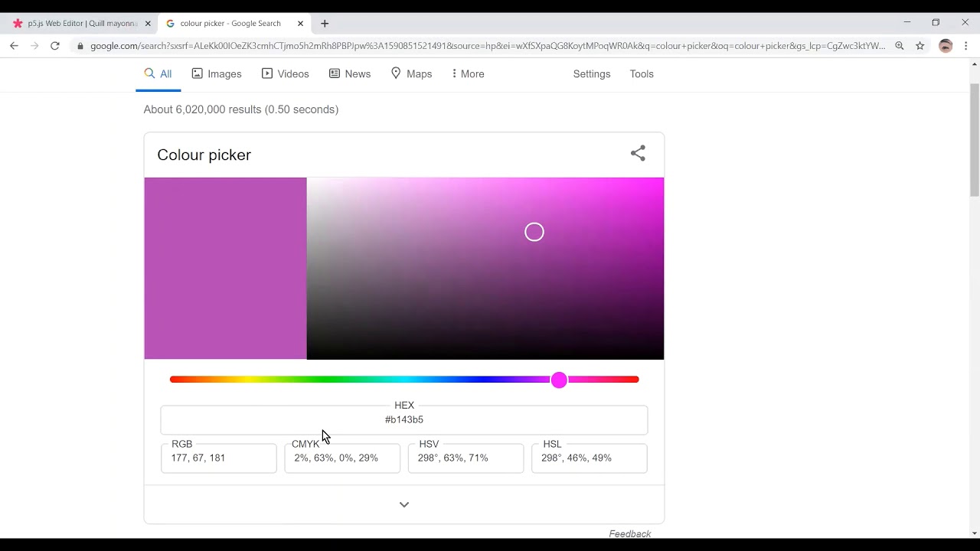Screen dimensions: 980x551
Task: Click the HEX value field
Action: click(x=404, y=419)
